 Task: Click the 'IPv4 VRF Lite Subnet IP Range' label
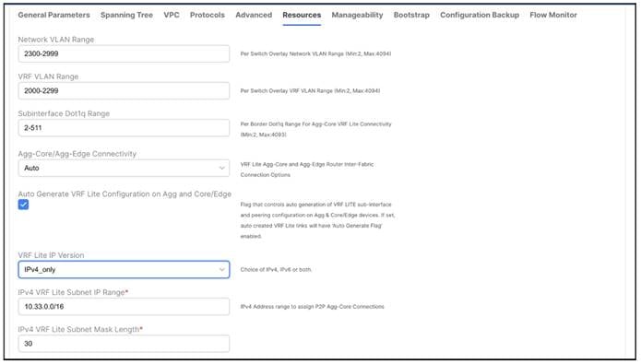[73, 292]
